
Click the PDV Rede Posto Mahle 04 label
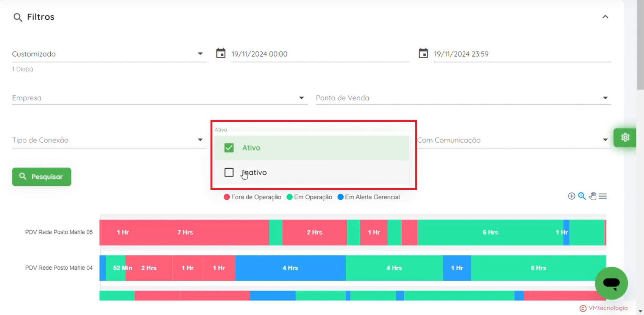[x=59, y=268]
